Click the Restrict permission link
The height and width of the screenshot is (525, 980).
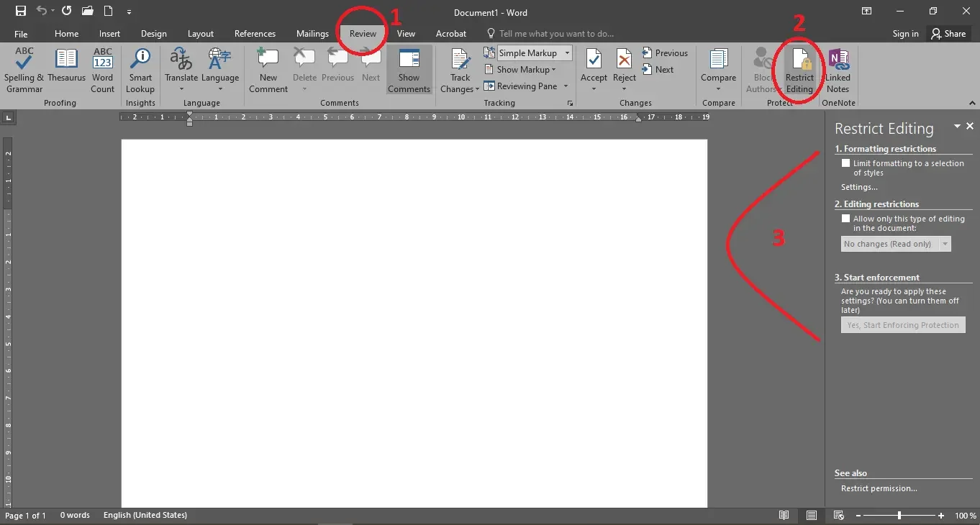[879, 488]
